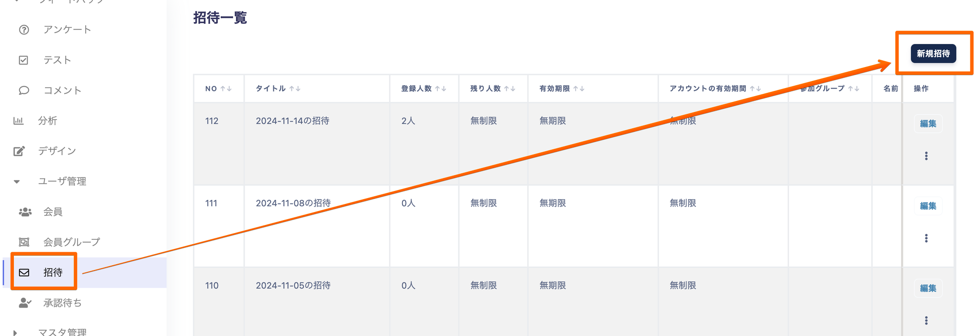This screenshot has width=980, height=336.
Task: Open more options for invitation 110
Action: 926,321
